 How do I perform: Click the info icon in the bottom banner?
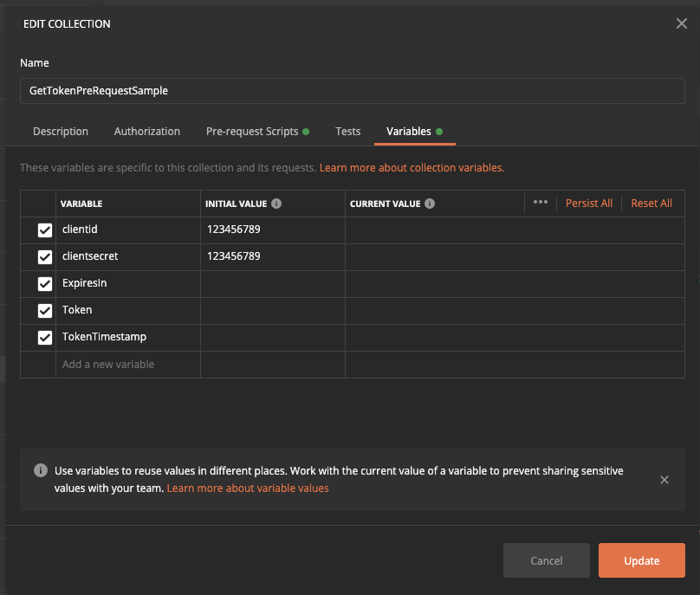(x=40, y=471)
